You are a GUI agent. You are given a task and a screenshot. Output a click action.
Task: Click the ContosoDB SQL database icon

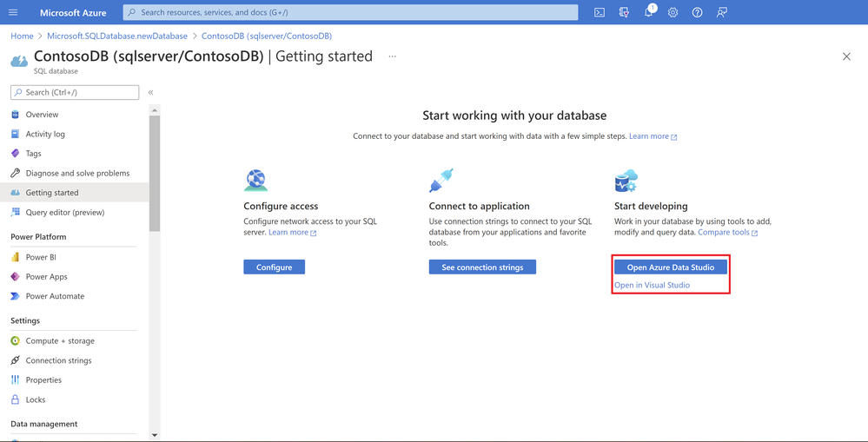[x=19, y=60]
